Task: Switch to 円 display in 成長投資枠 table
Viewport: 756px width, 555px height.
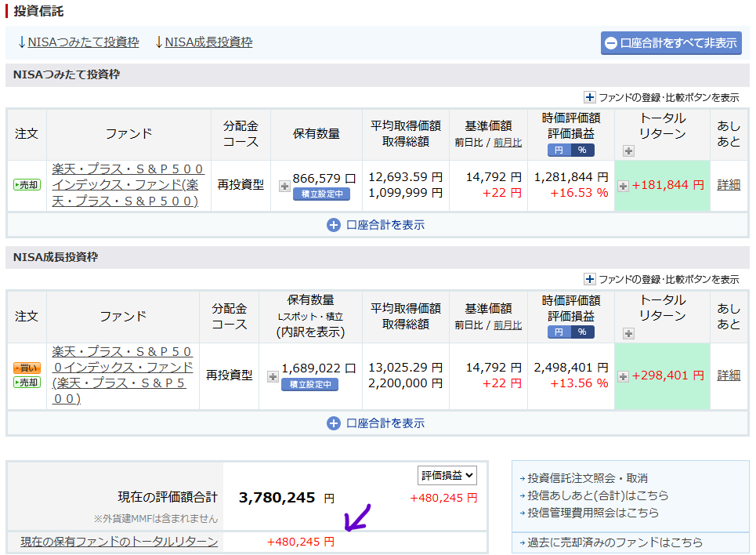Action: point(559,332)
